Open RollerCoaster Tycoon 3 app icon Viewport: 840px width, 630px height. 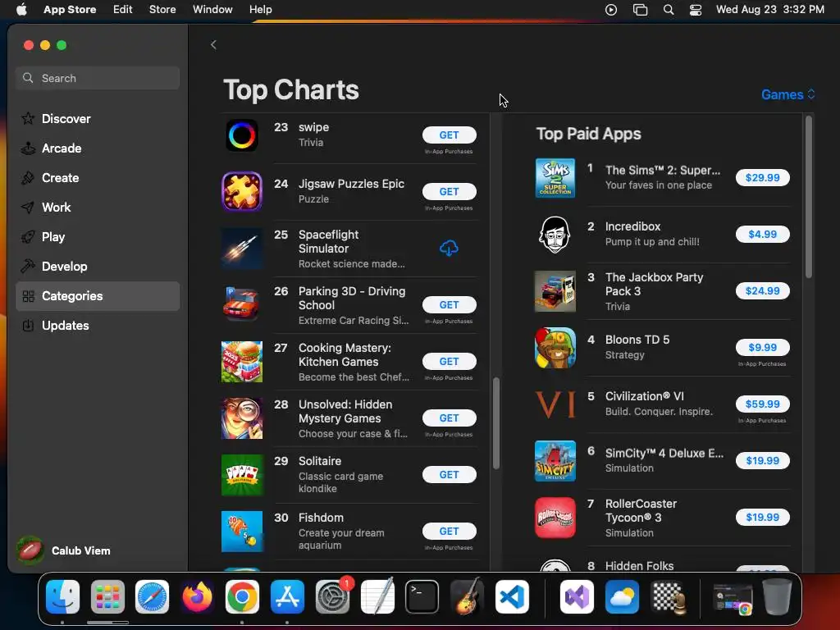point(555,518)
